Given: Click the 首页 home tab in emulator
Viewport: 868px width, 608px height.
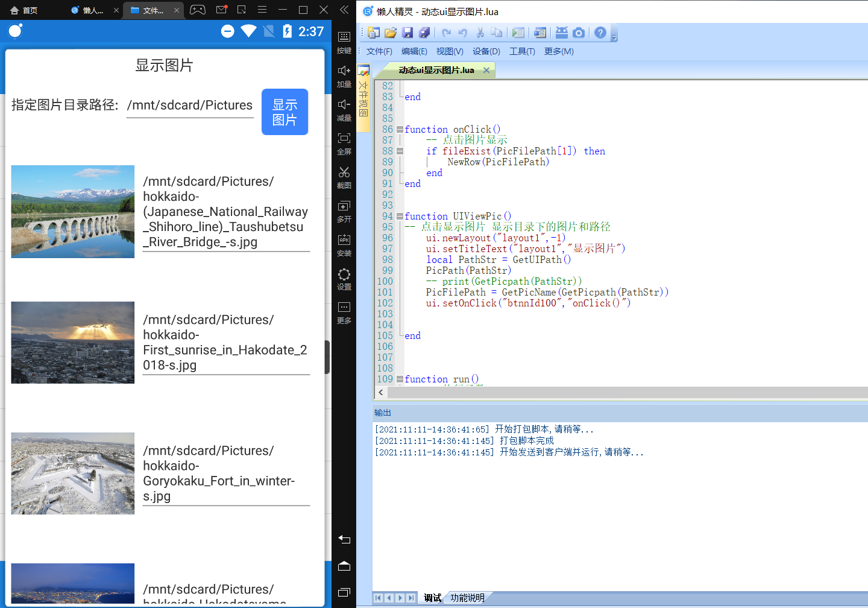Looking at the screenshot, I should click(24, 10).
